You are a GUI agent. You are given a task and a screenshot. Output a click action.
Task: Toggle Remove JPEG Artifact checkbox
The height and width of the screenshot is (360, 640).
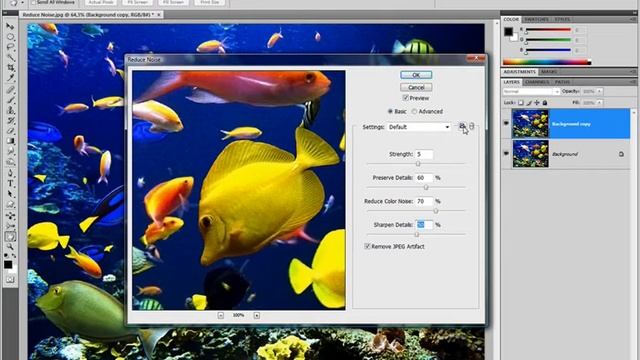pos(367,247)
